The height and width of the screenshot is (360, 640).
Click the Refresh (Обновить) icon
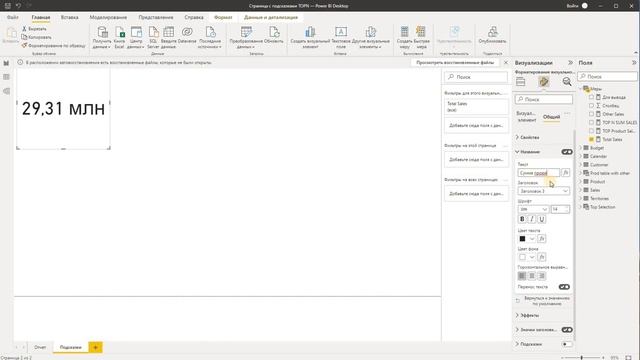tap(274, 32)
